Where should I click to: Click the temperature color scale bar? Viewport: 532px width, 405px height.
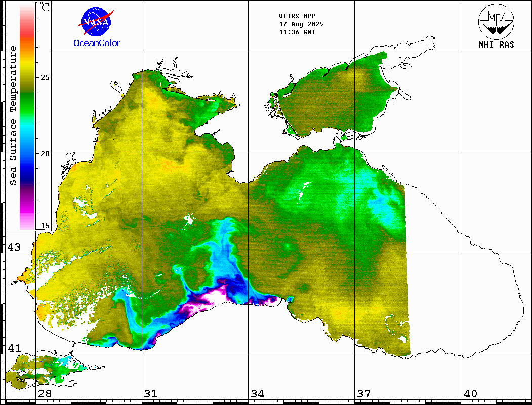coord(27,117)
